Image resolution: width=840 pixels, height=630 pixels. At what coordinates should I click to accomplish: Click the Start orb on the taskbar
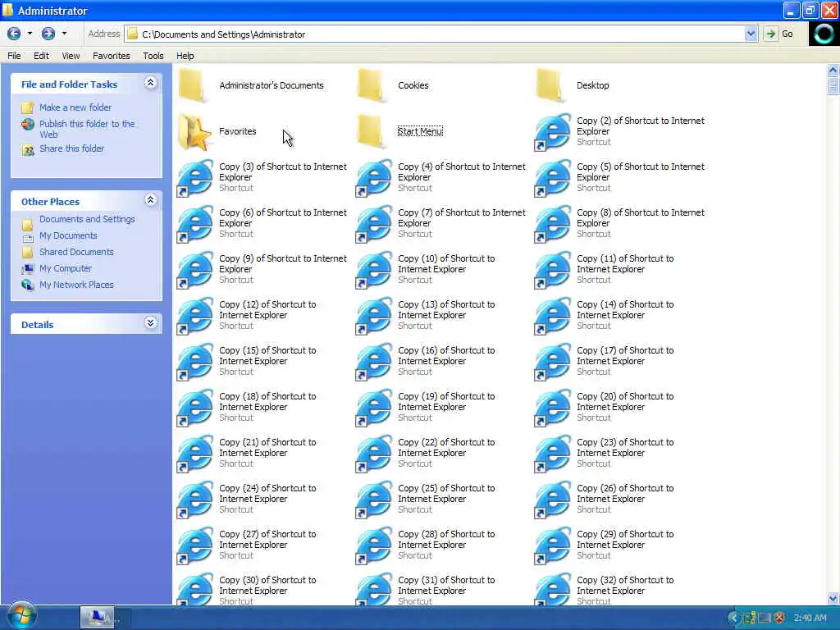[x=21, y=615]
